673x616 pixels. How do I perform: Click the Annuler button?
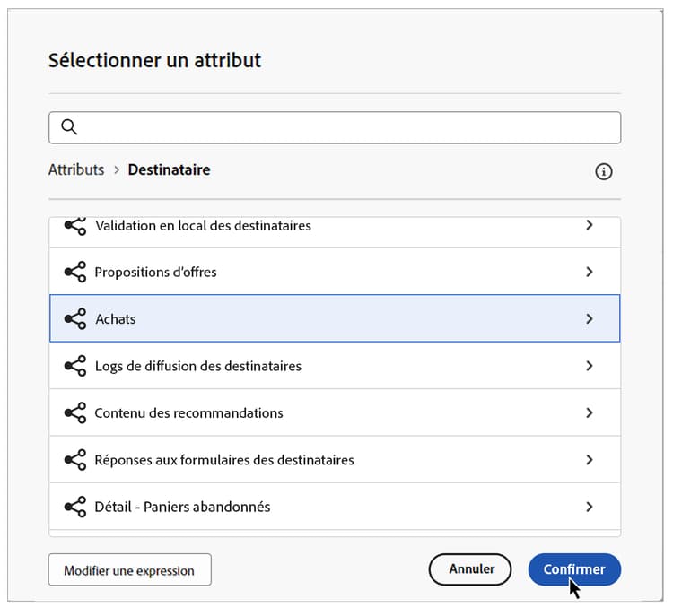pyautogui.click(x=470, y=569)
